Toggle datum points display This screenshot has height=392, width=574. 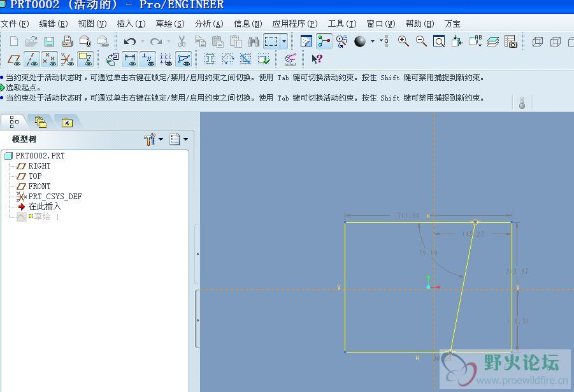pyautogui.click(x=50, y=59)
